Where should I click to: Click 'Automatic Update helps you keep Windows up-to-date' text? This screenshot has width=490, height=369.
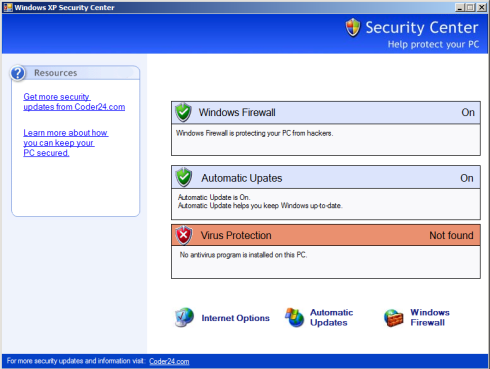260,205
